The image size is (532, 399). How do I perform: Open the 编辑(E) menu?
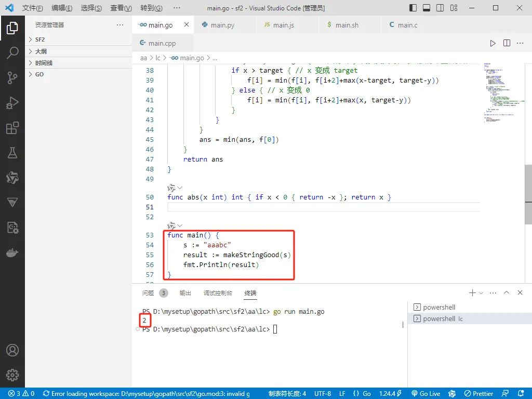coord(62,8)
